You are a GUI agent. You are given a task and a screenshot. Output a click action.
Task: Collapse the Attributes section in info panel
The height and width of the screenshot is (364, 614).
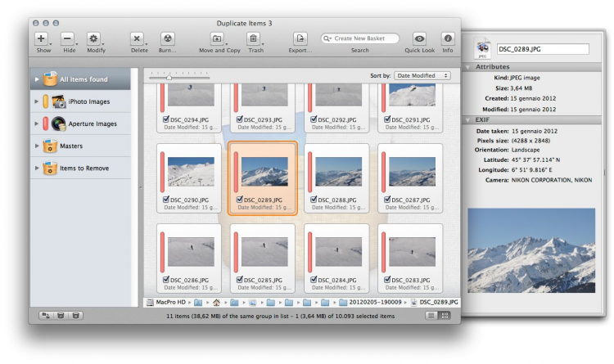click(467, 66)
